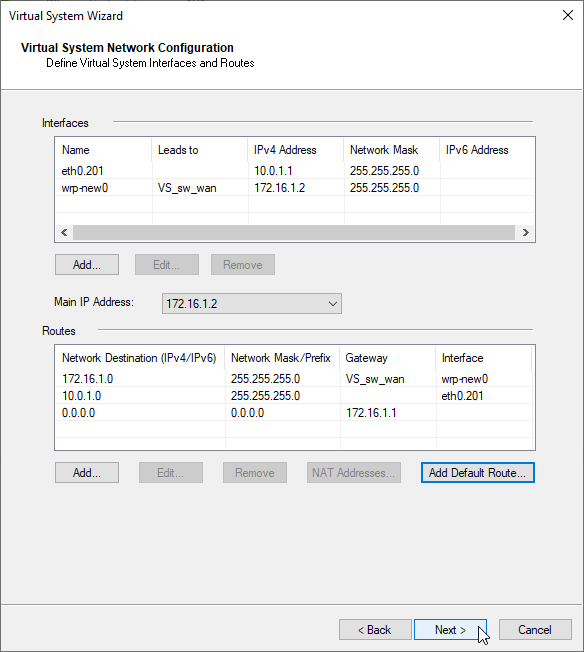Click the Add button under Routes
This screenshot has width=584, height=652.
87,472
